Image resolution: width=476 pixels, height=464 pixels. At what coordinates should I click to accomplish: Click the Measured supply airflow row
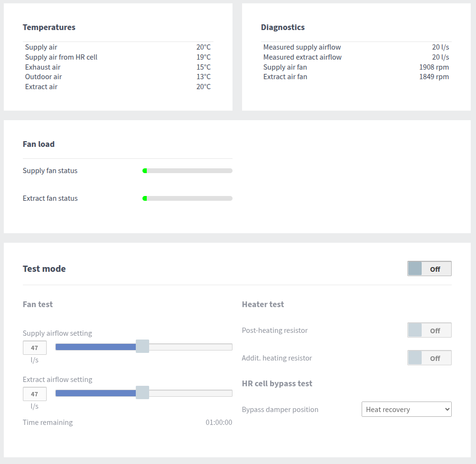pos(356,47)
